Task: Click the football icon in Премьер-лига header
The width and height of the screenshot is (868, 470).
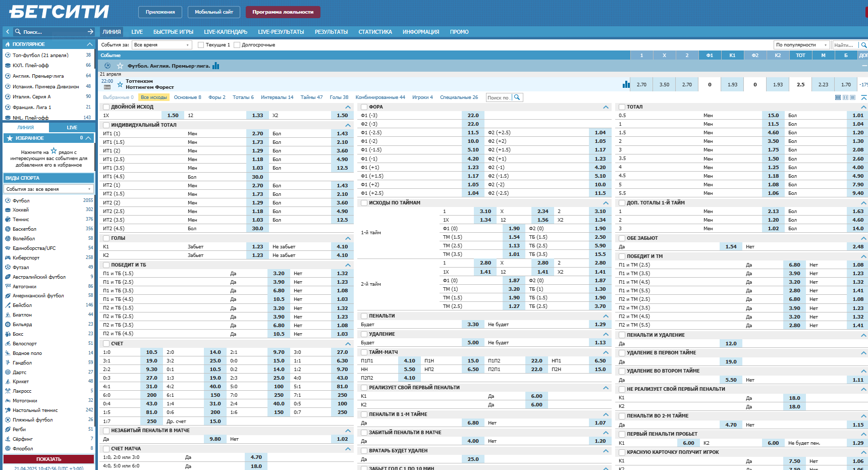Action: click(x=107, y=66)
